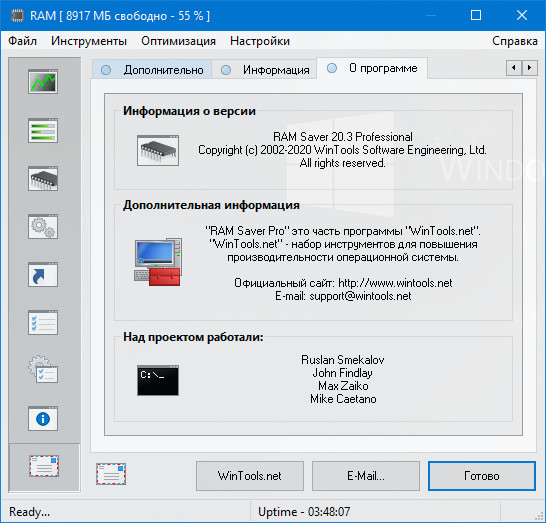Click the Над проектом работали: heading
The image size is (546, 523).
pyautogui.click(x=193, y=337)
